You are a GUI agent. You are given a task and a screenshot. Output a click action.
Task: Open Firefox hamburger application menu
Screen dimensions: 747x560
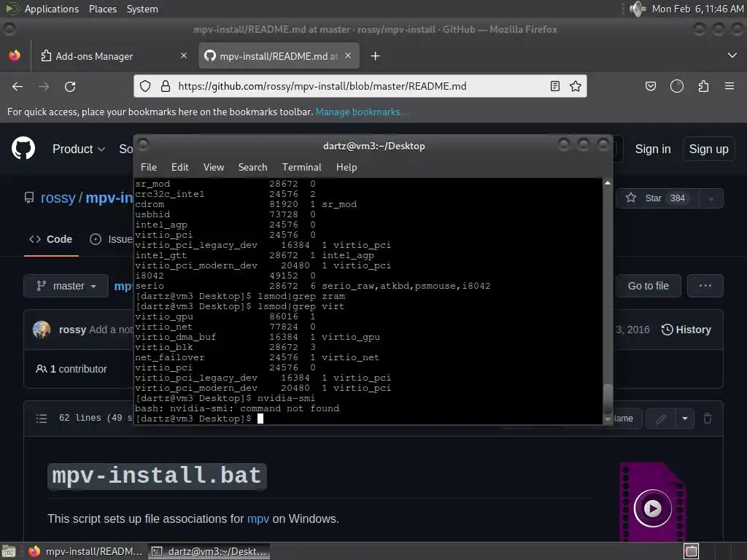coord(729,86)
